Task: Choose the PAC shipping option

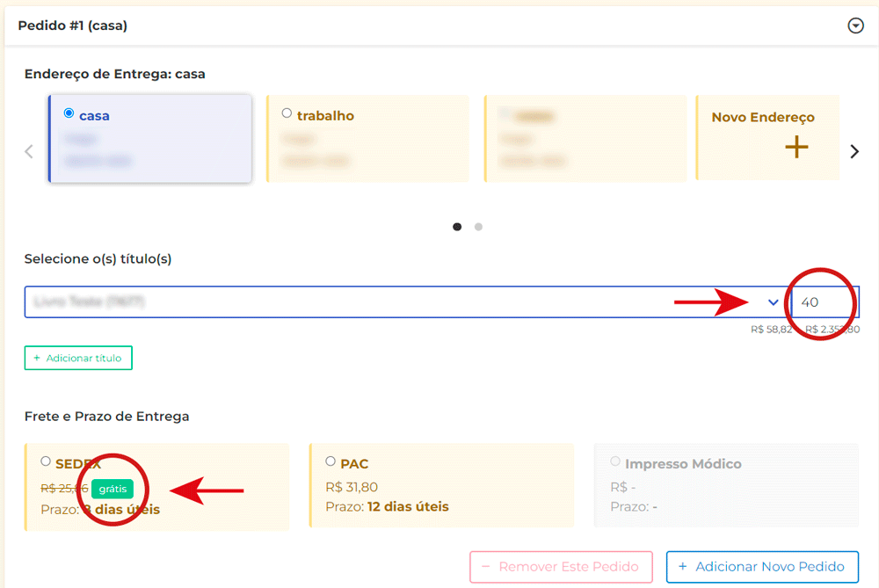Action: coord(331,461)
